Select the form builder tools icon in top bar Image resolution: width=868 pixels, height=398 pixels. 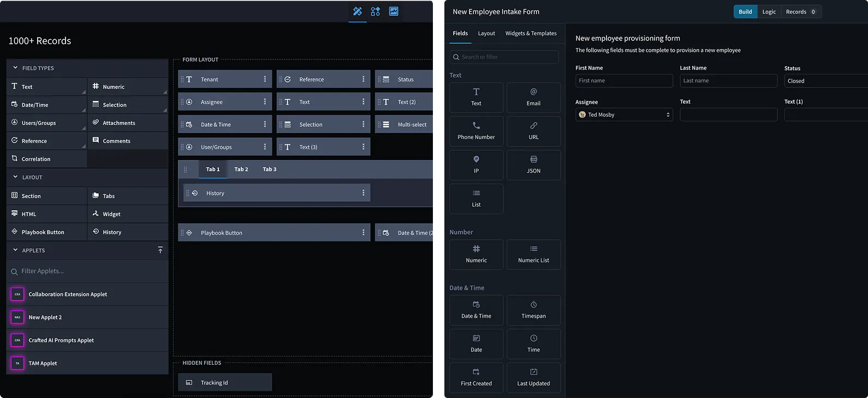(x=358, y=11)
